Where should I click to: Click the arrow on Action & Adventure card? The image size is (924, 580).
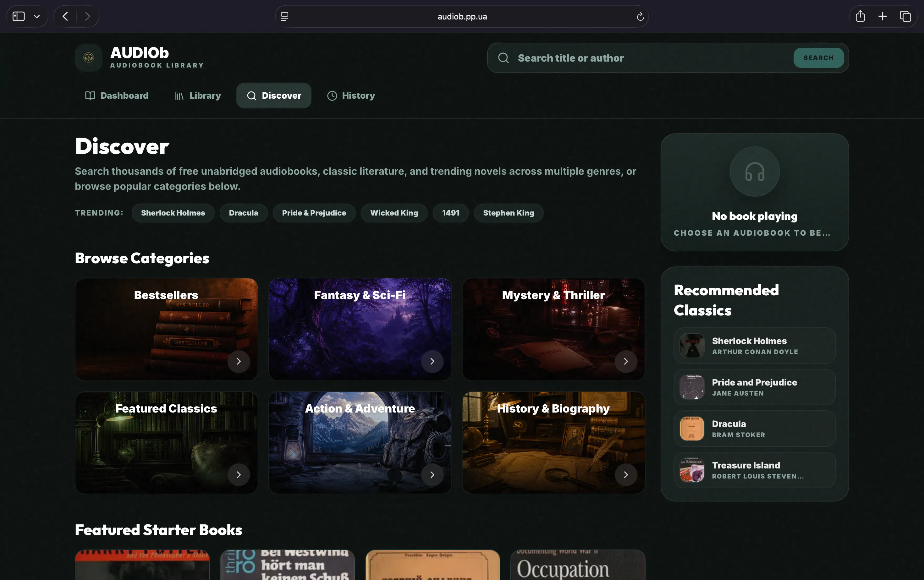pos(432,475)
